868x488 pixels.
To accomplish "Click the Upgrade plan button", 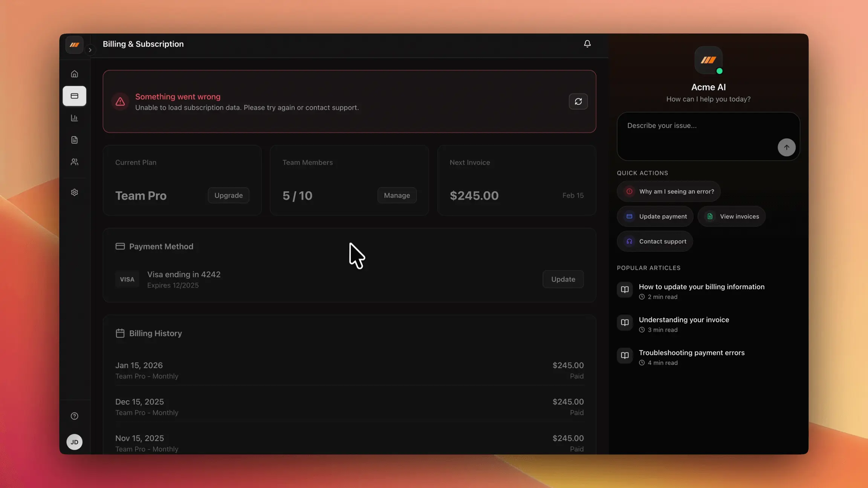I will pos(228,195).
